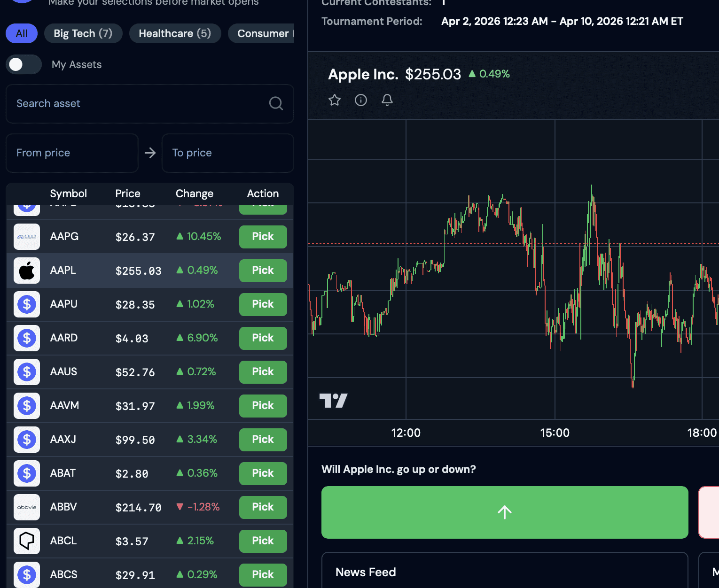Focus the Search asset field
The image size is (719, 588).
(x=150, y=104)
